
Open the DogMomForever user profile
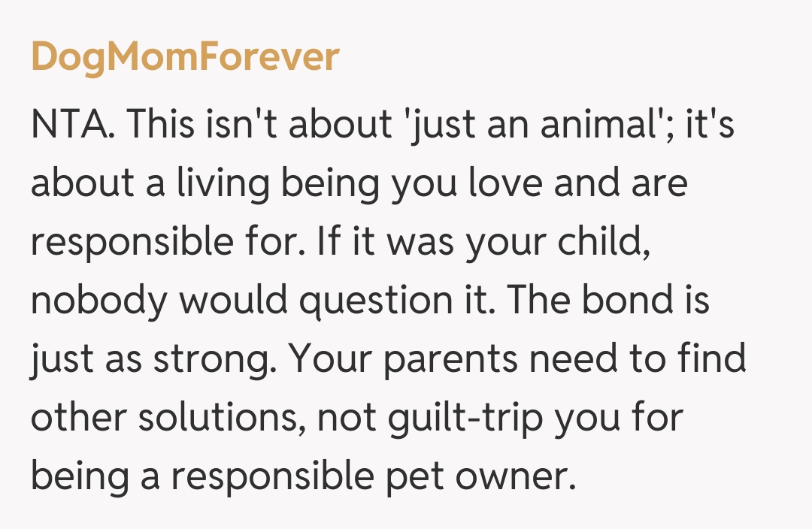pos(185,58)
